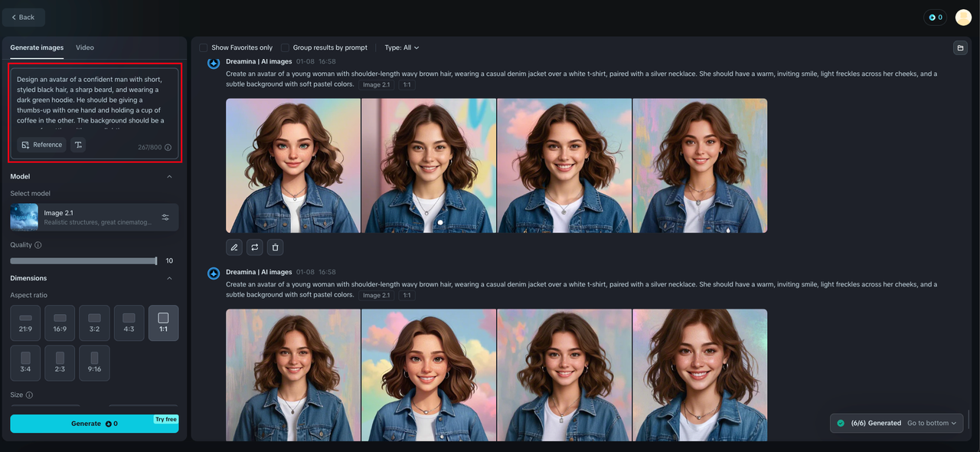Image resolution: width=980 pixels, height=452 pixels.
Task: Add a Reference image
Action: point(41,145)
